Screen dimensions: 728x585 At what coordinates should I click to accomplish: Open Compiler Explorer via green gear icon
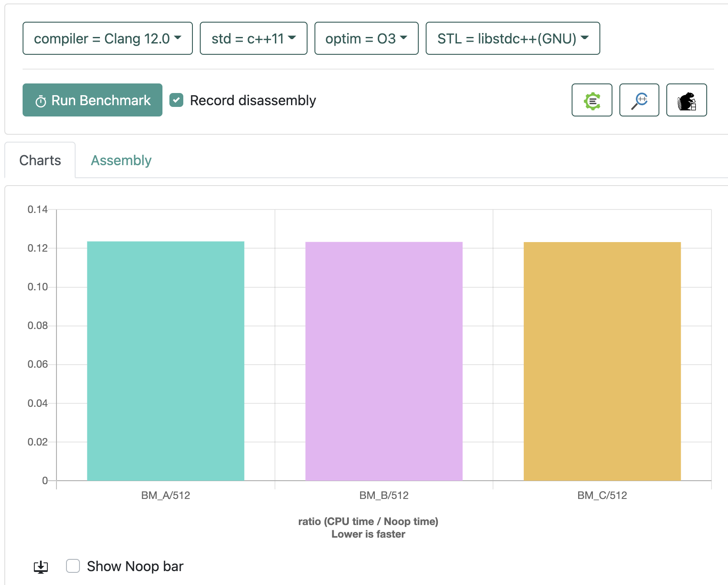(592, 100)
